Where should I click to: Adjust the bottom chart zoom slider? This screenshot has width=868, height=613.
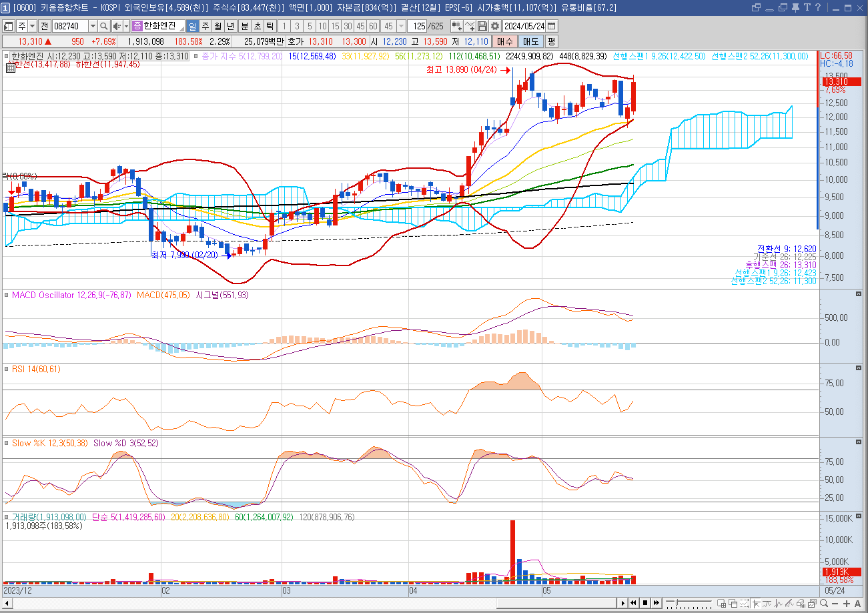click(677, 602)
